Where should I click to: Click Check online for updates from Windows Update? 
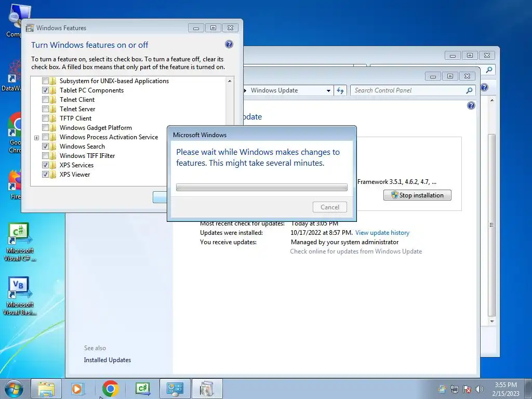[356, 251]
